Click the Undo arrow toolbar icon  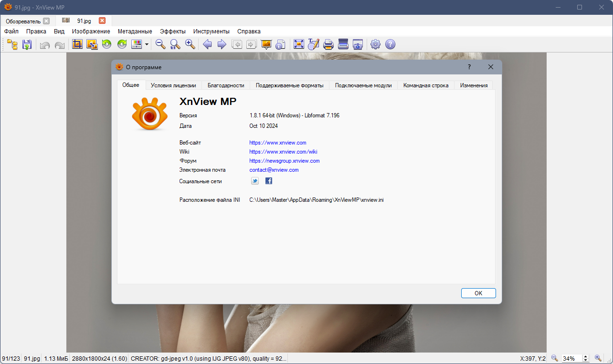click(45, 45)
